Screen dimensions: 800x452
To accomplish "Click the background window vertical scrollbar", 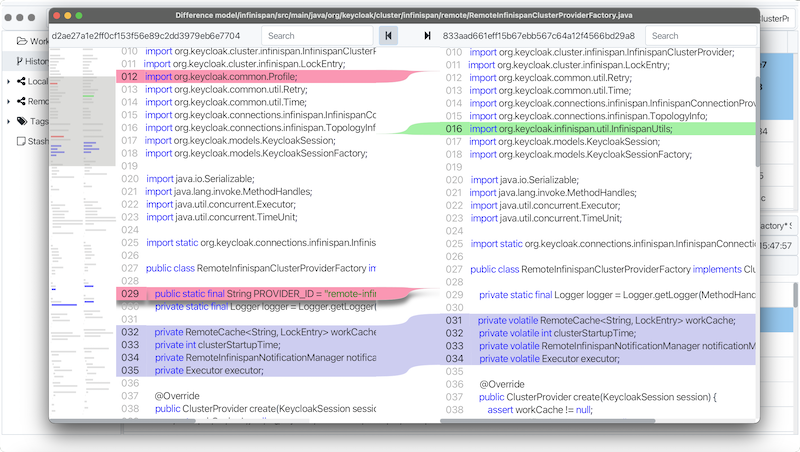I will (x=795, y=295).
